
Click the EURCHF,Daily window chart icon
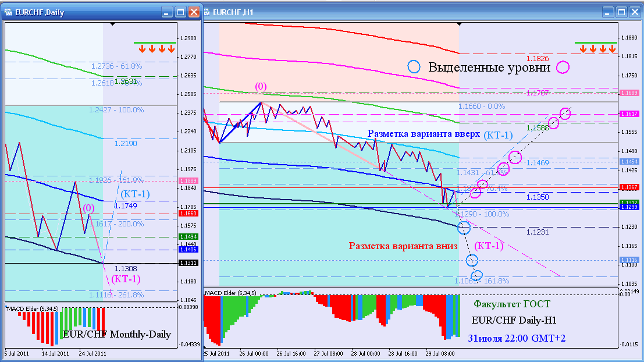pos(8,12)
